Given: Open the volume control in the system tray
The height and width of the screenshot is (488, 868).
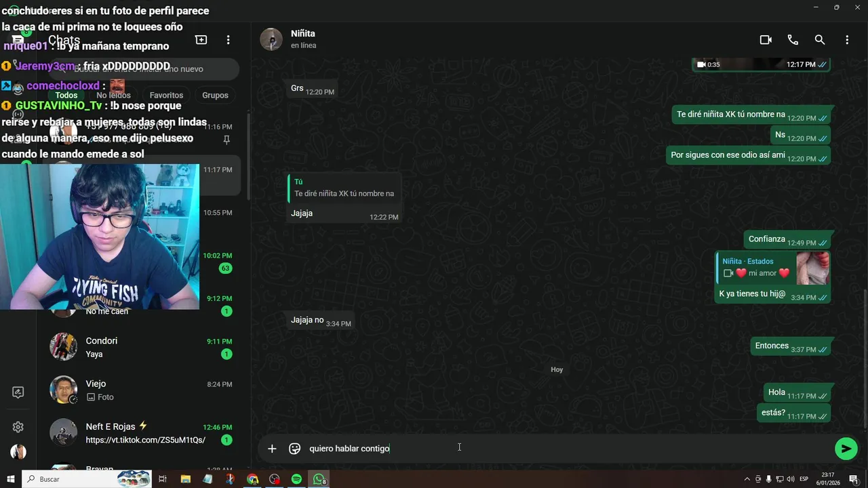Looking at the screenshot, I should click(x=791, y=479).
